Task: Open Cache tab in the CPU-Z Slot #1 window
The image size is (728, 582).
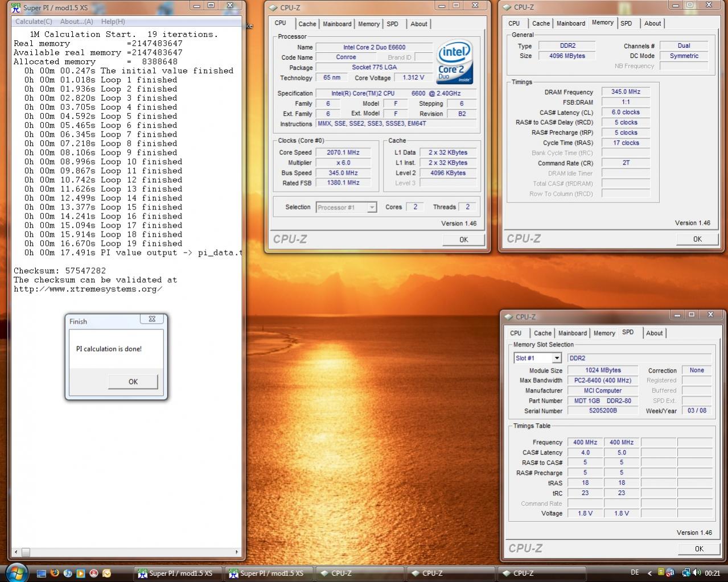Action: [x=542, y=333]
